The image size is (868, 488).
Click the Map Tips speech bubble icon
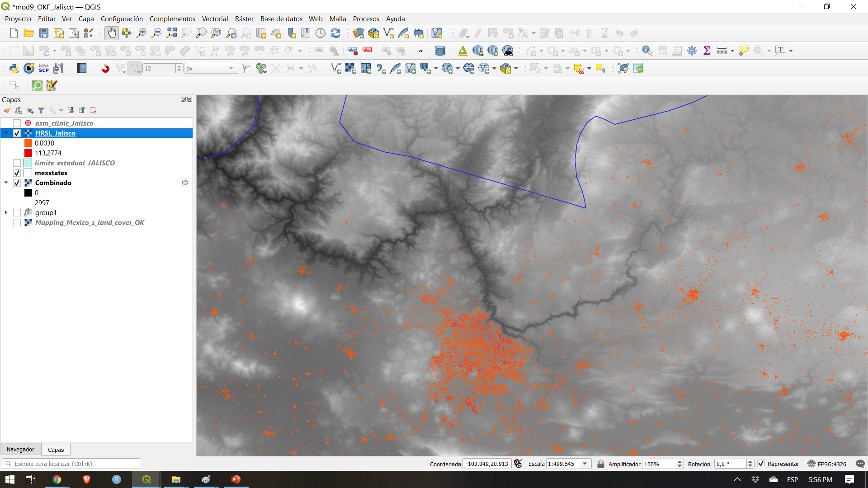click(x=743, y=51)
